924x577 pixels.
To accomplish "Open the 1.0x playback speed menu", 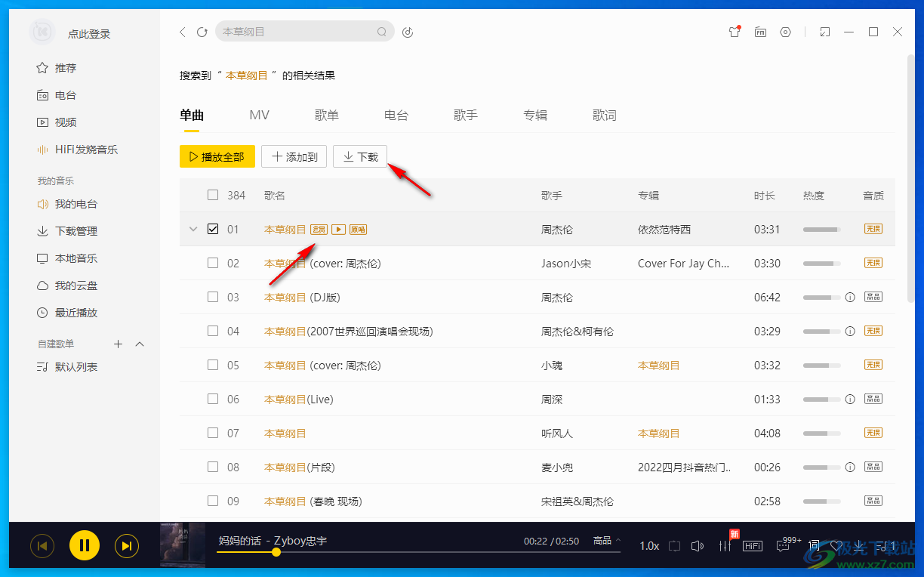I will (x=649, y=546).
